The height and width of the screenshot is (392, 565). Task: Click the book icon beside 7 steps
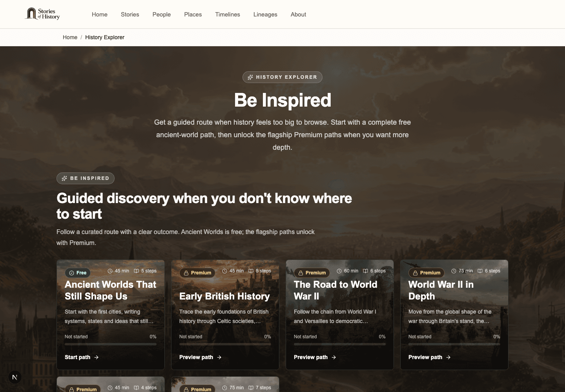click(x=251, y=388)
